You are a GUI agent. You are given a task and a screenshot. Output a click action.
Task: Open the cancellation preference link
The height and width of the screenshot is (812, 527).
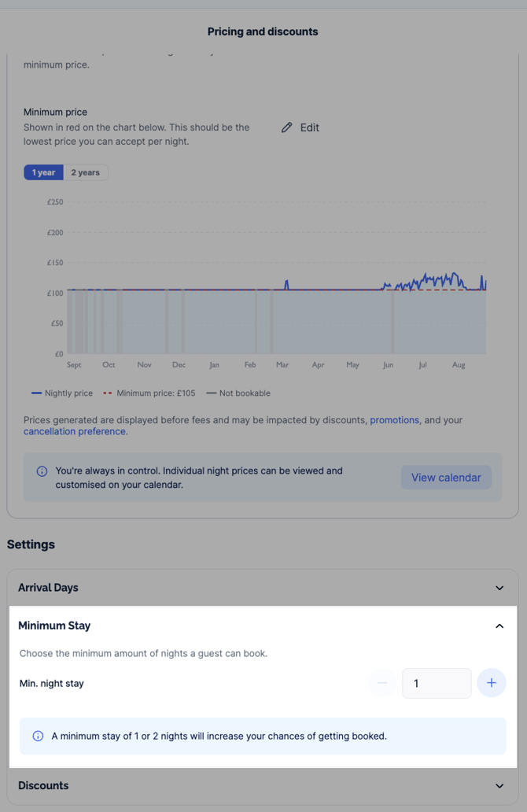(x=75, y=431)
